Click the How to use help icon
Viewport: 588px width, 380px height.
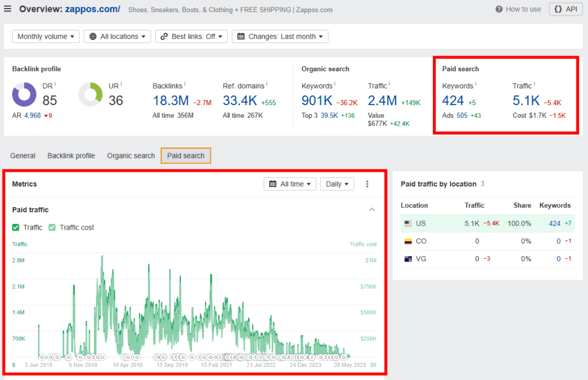point(499,9)
